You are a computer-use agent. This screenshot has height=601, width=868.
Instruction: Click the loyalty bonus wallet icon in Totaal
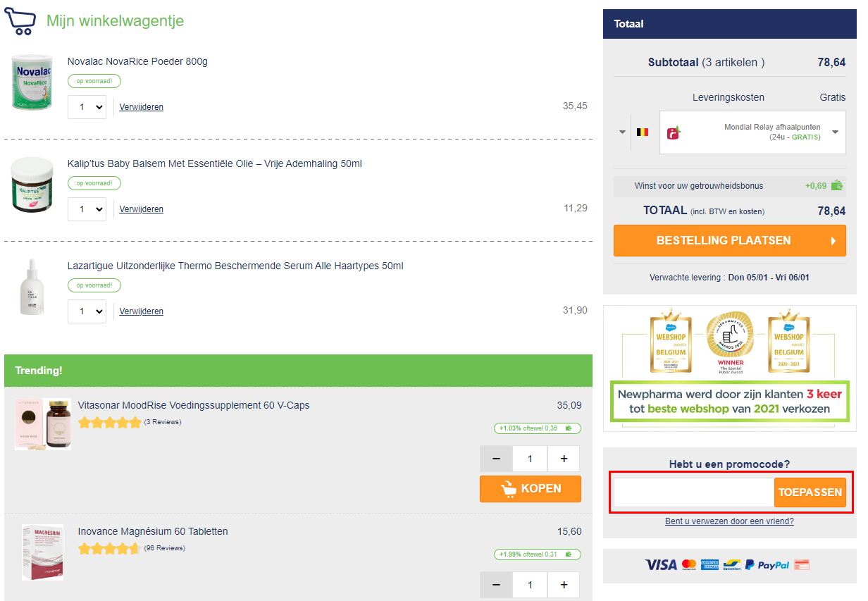pyautogui.click(x=837, y=186)
